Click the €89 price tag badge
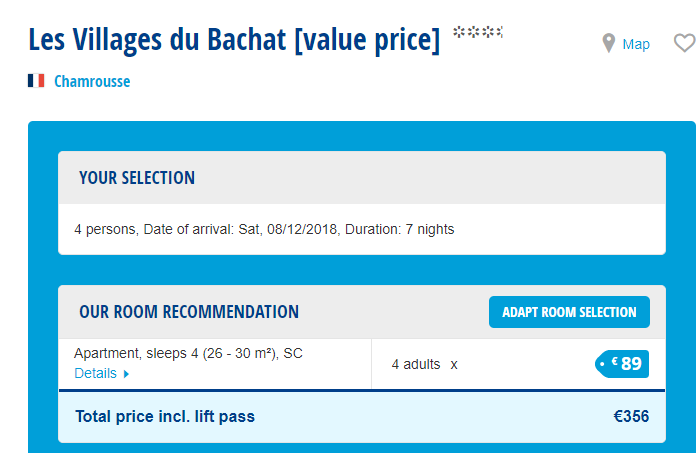 [622, 364]
